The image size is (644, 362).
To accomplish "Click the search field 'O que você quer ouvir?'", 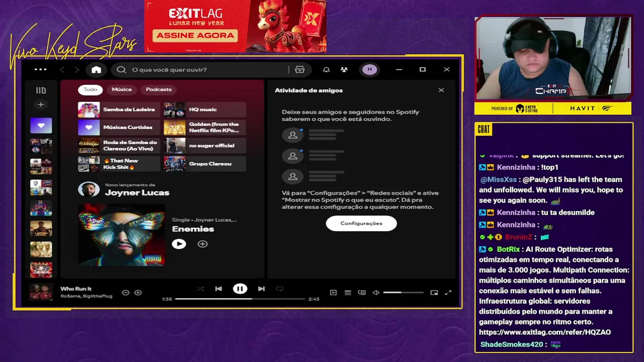I will (201, 69).
